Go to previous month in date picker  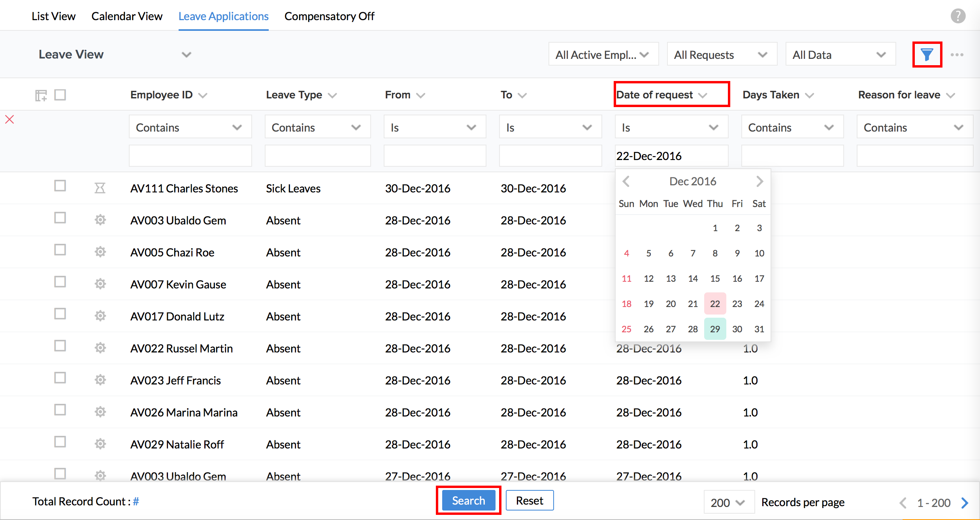626,181
